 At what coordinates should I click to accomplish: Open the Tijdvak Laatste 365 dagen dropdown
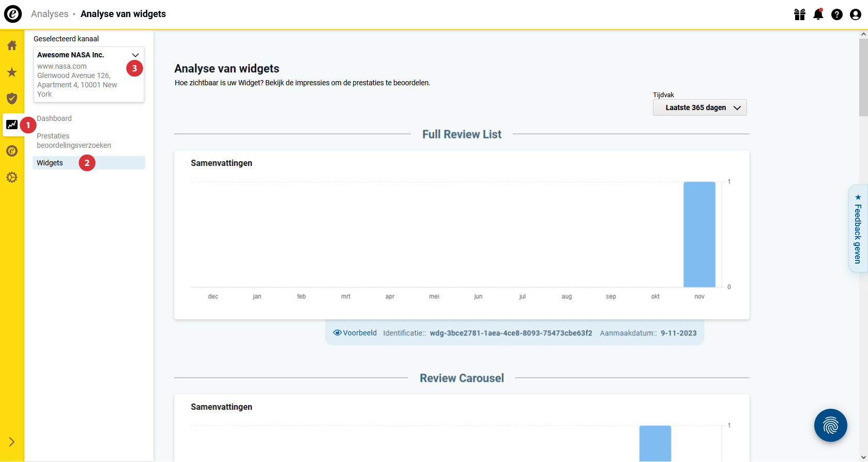[699, 107]
